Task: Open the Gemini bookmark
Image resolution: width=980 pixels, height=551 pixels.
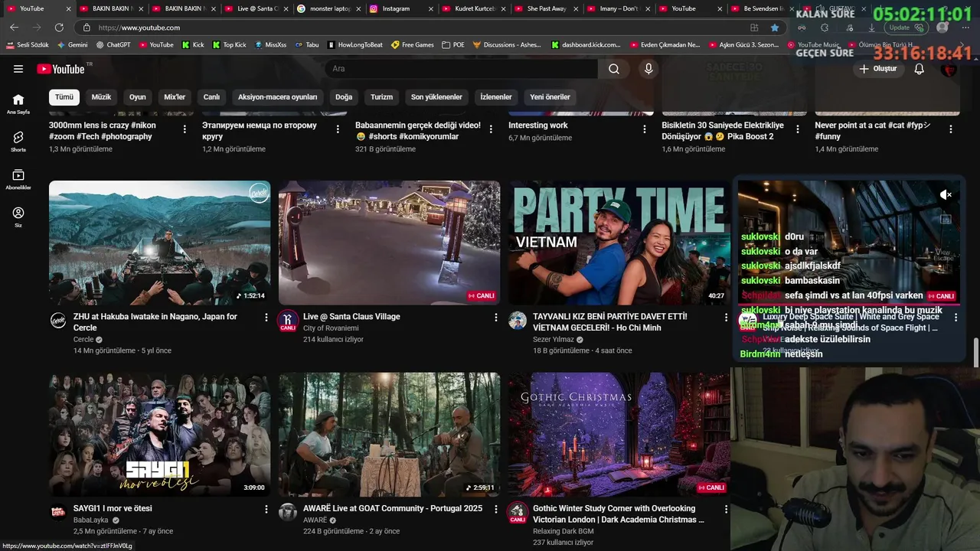Action: (x=72, y=45)
